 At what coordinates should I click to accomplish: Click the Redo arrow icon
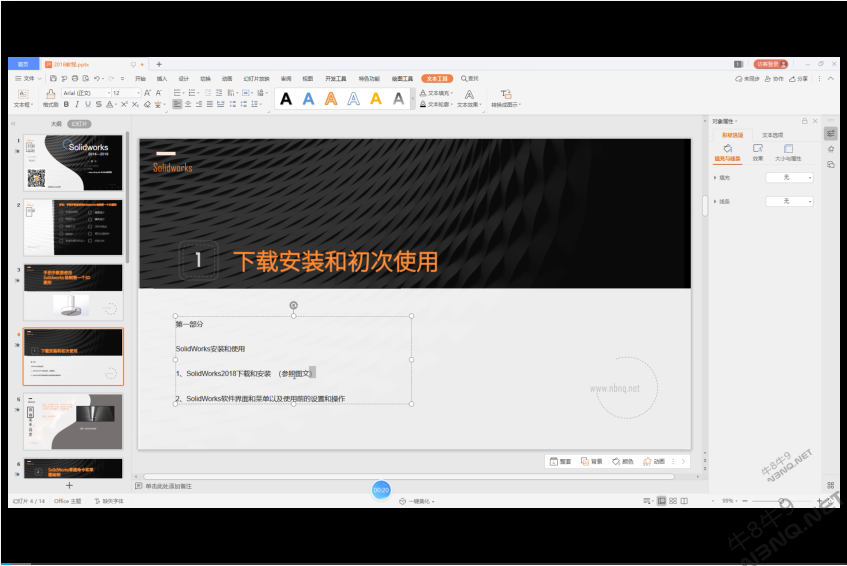pyautogui.click(x=111, y=78)
